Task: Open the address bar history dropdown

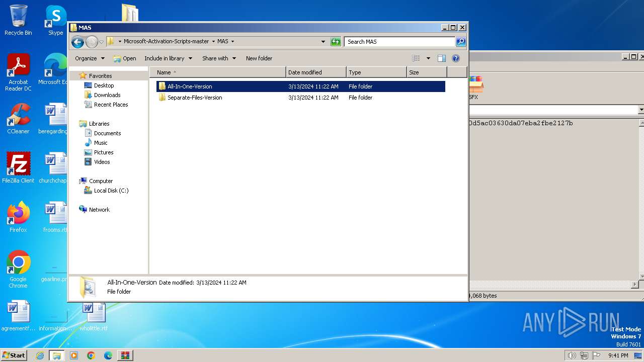Action: (323, 42)
